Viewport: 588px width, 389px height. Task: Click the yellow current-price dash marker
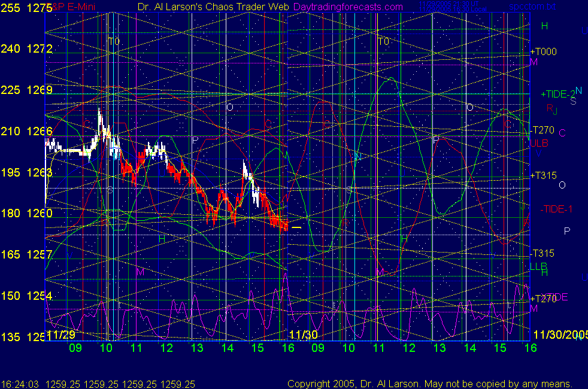[x=296, y=227]
